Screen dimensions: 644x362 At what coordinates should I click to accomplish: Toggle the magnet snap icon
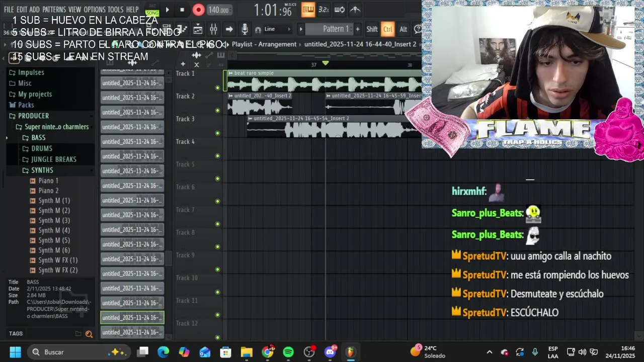click(258, 30)
